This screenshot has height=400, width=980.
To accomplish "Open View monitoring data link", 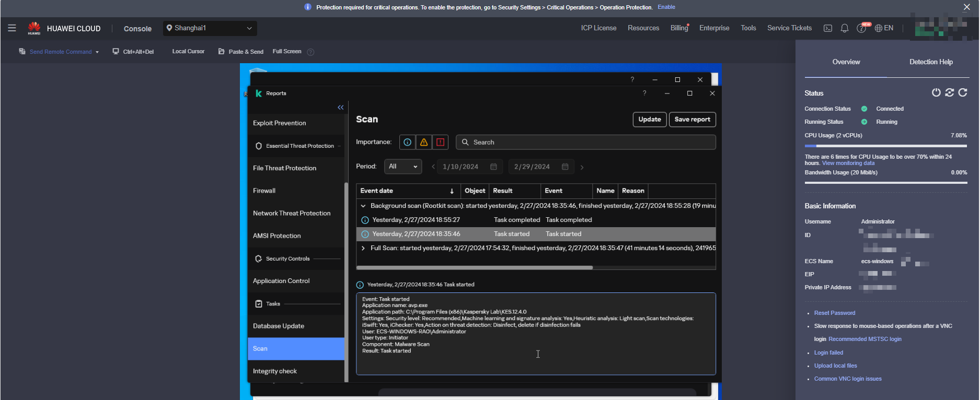I will pyautogui.click(x=848, y=163).
